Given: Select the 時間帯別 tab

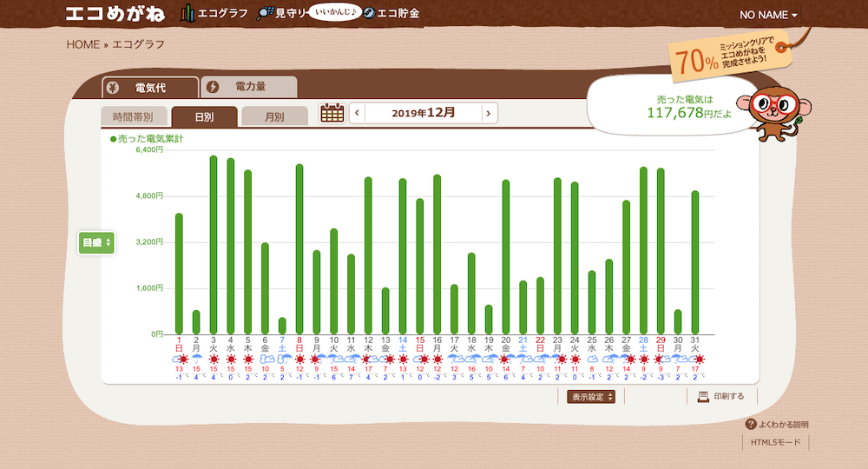Looking at the screenshot, I should [133, 116].
